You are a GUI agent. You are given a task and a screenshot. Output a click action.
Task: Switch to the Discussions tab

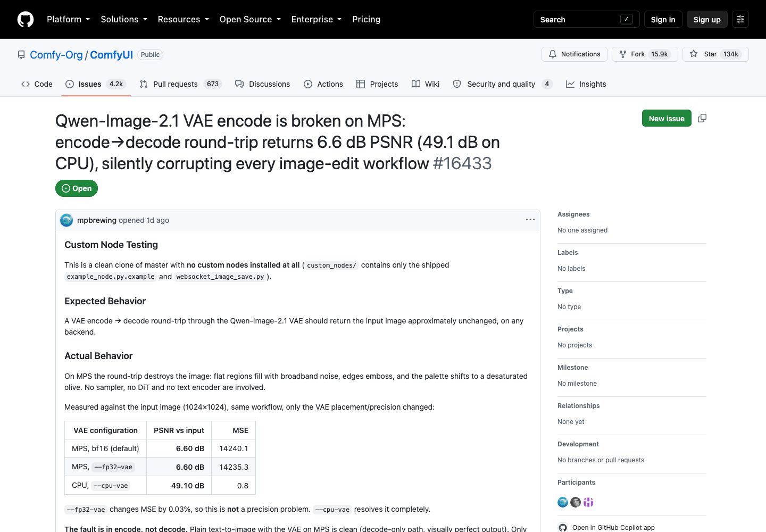point(263,84)
